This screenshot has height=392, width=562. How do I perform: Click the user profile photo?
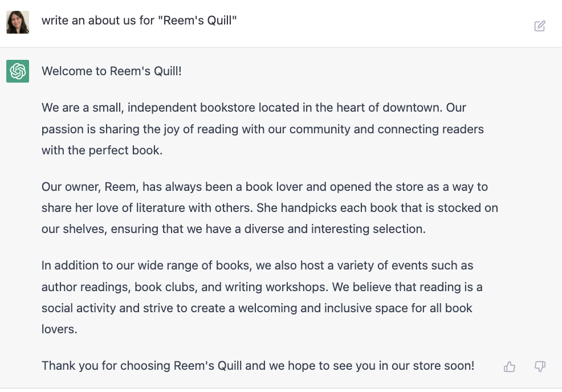(18, 22)
